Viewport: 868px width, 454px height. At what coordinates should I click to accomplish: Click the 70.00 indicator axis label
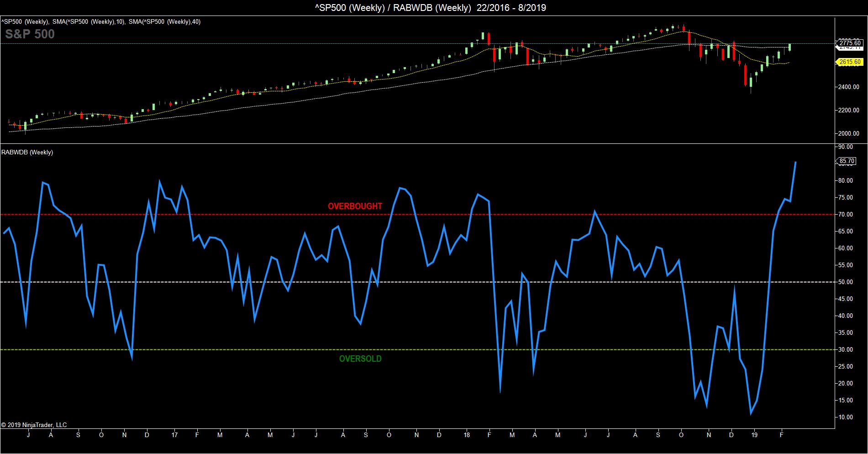(x=846, y=214)
